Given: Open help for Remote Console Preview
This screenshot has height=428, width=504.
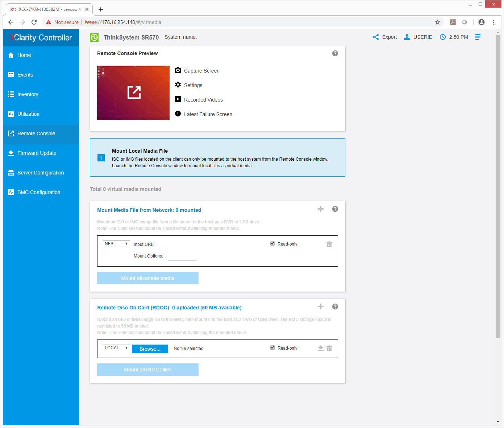Looking at the screenshot, I should 335,53.
